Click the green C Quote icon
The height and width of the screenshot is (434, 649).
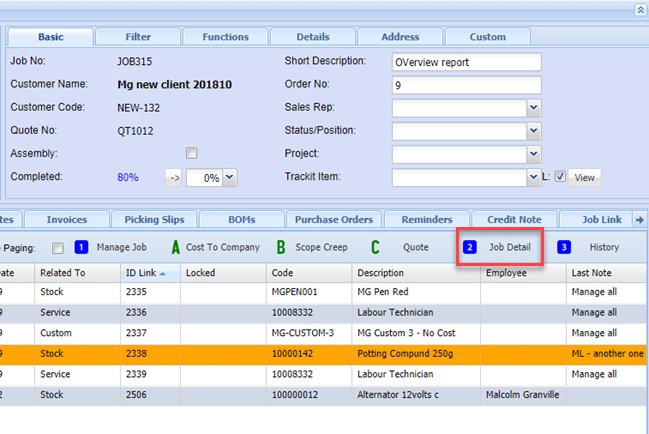click(375, 247)
